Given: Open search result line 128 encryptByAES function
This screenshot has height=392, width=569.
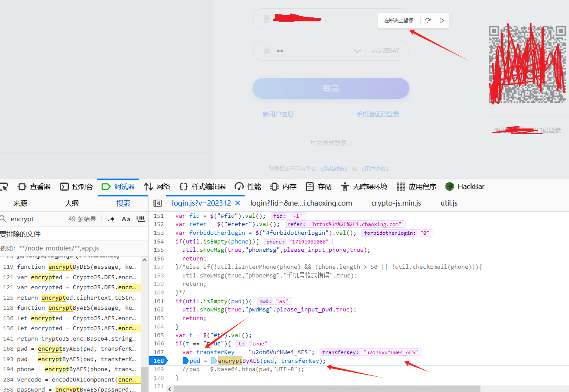Looking at the screenshot, I should (71, 308).
